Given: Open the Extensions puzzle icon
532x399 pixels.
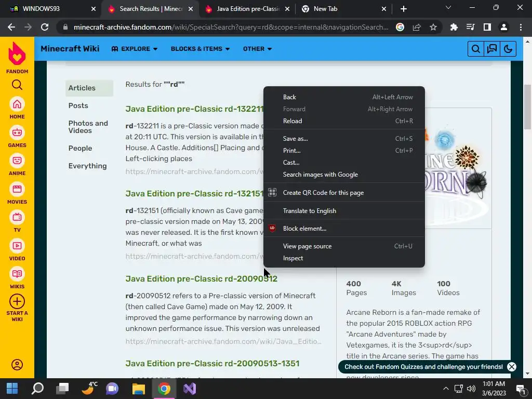Looking at the screenshot, I should pyautogui.click(x=454, y=27).
